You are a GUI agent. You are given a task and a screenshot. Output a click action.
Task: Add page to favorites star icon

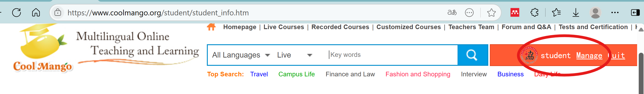[491, 13]
